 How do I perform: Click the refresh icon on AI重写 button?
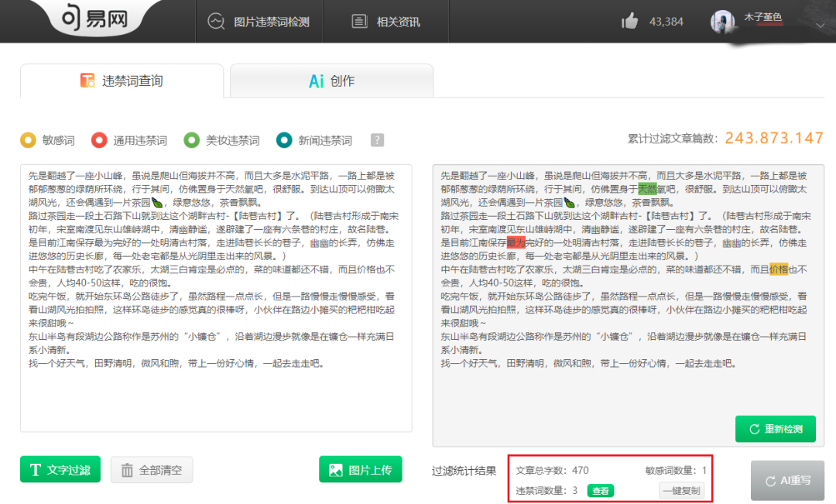pyautogui.click(x=771, y=481)
